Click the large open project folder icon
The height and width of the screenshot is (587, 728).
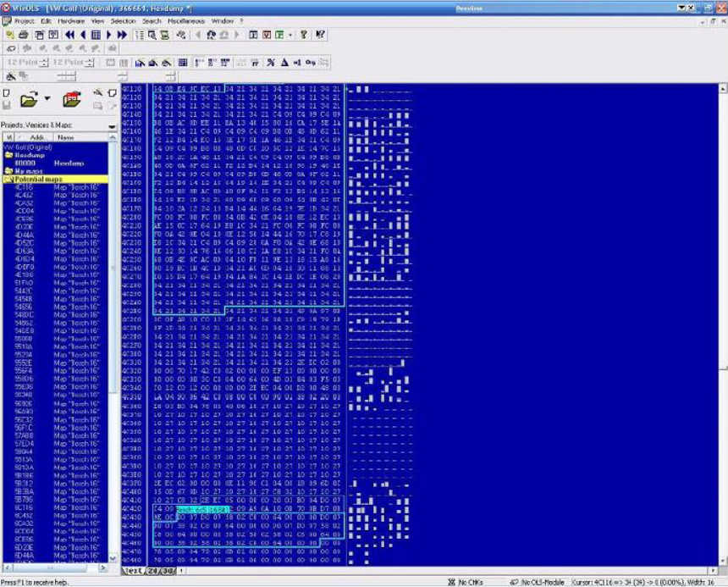pyautogui.click(x=29, y=99)
